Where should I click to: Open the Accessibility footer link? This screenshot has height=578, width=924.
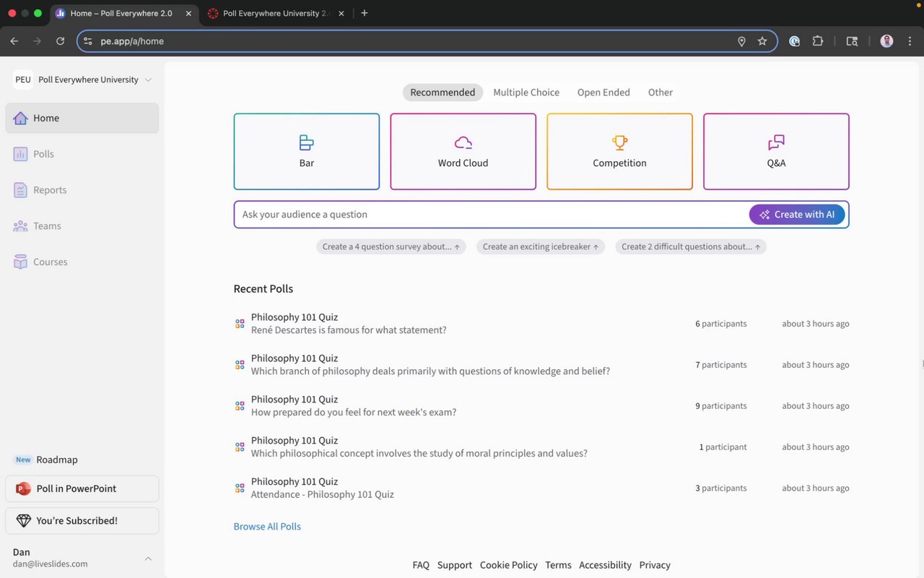tap(605, 565)
